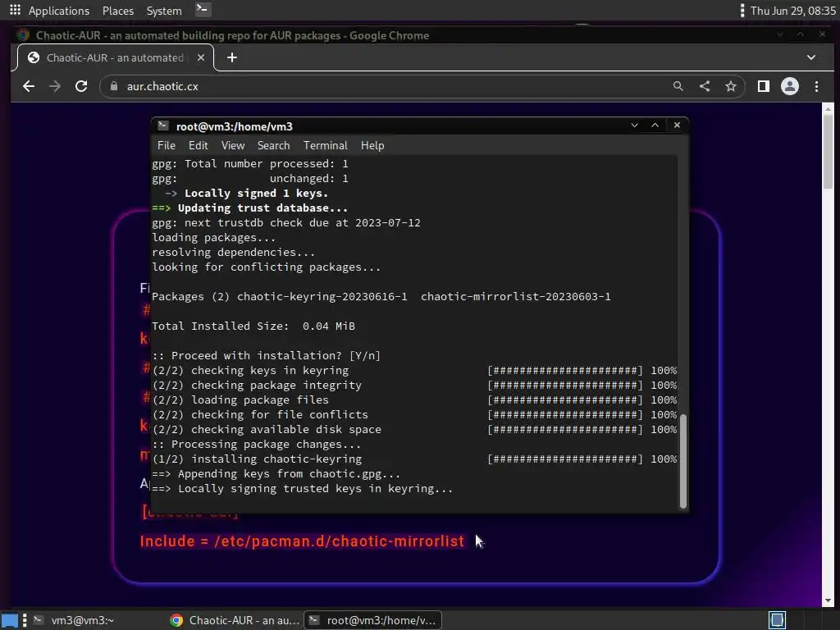The height and width of the screenshot is (630, 840).
Task: Click terminal window title bar icon
Action: click(163, 126)
